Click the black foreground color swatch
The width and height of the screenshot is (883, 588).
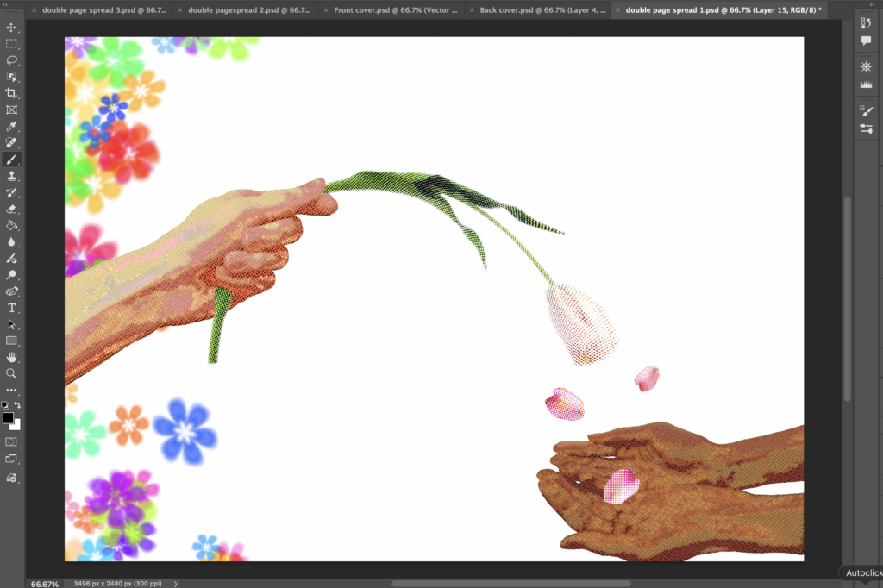(9, 418)
